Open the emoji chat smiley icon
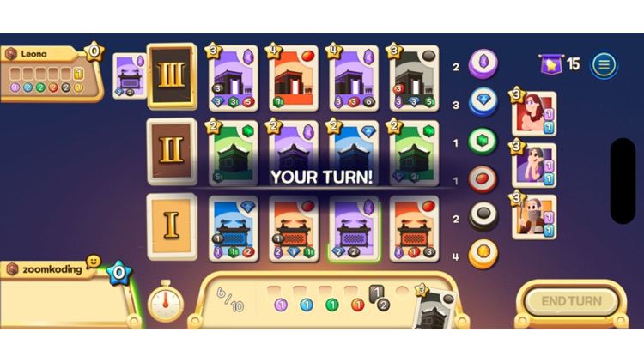This screenshot has width=644, height=362. tap(94, 261)
